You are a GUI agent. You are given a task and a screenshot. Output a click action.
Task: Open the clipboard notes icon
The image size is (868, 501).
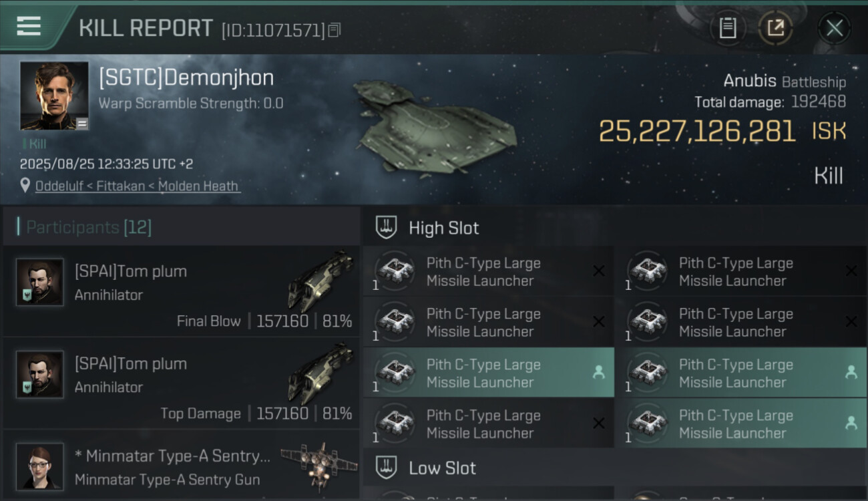[728, 28]
